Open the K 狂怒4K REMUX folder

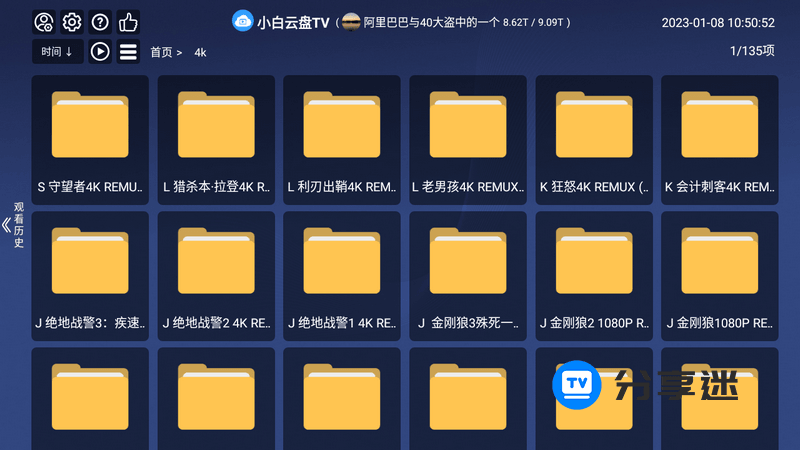pyautogui.click(x=594, y=140)
